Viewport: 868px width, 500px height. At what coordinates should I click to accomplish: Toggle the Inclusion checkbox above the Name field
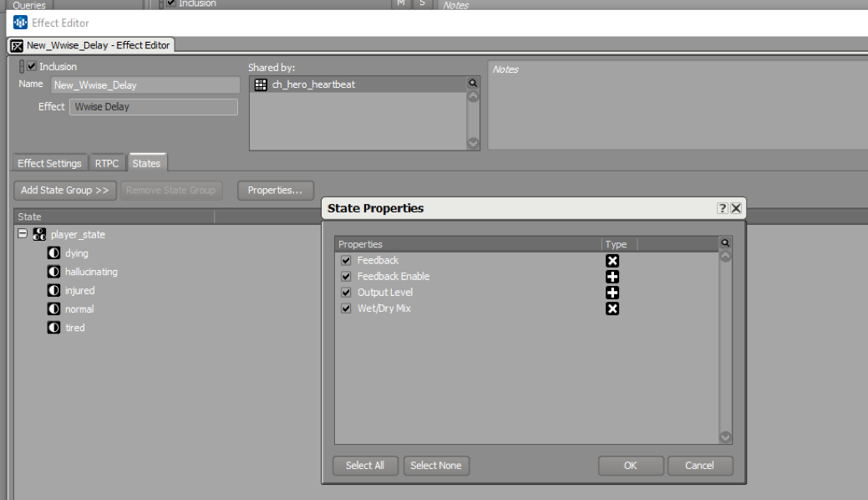coord(32,66)
